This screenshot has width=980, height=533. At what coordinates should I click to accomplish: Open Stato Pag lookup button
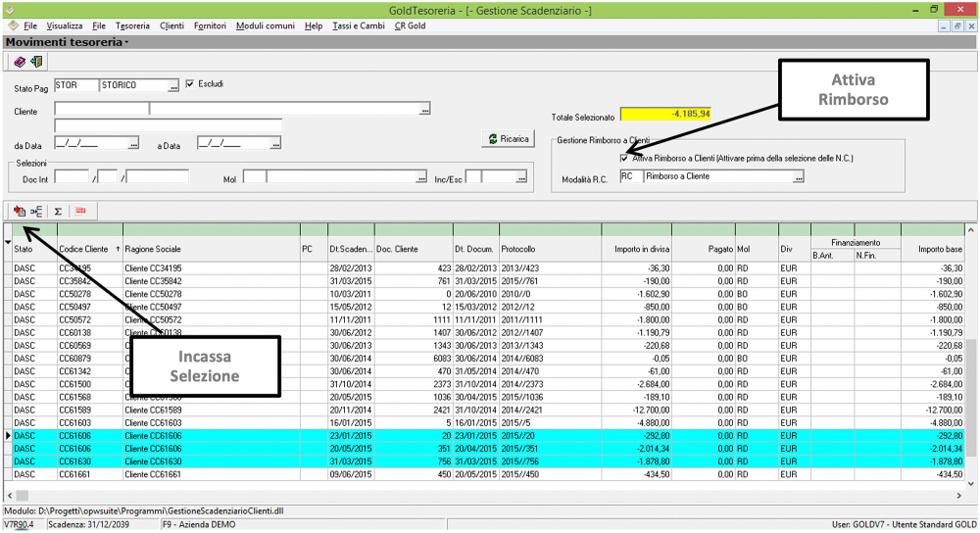pos(173,86)
